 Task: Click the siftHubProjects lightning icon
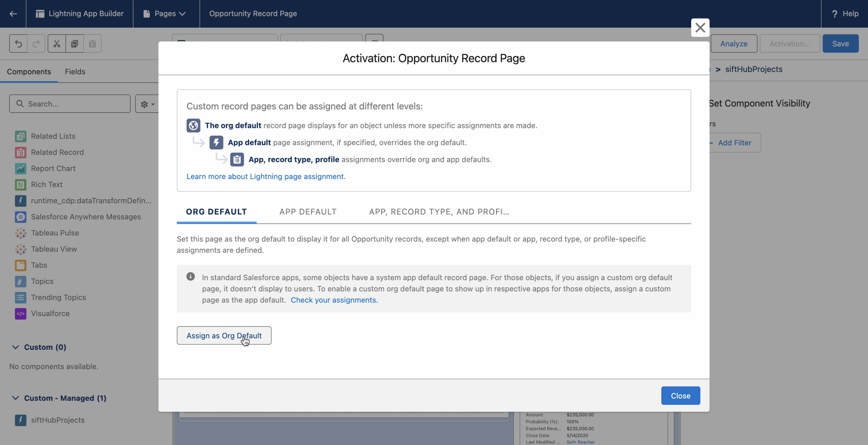pyautogui.click(x=21, y=420)
